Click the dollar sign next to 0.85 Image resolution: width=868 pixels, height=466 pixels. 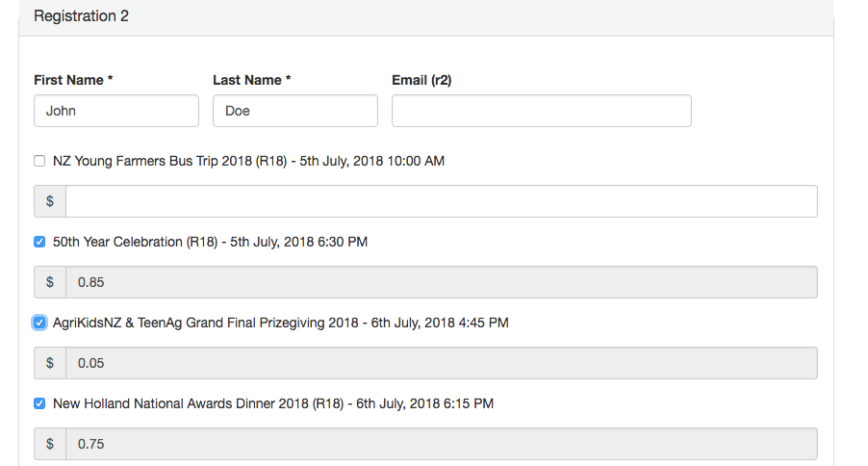coord(50,283)
